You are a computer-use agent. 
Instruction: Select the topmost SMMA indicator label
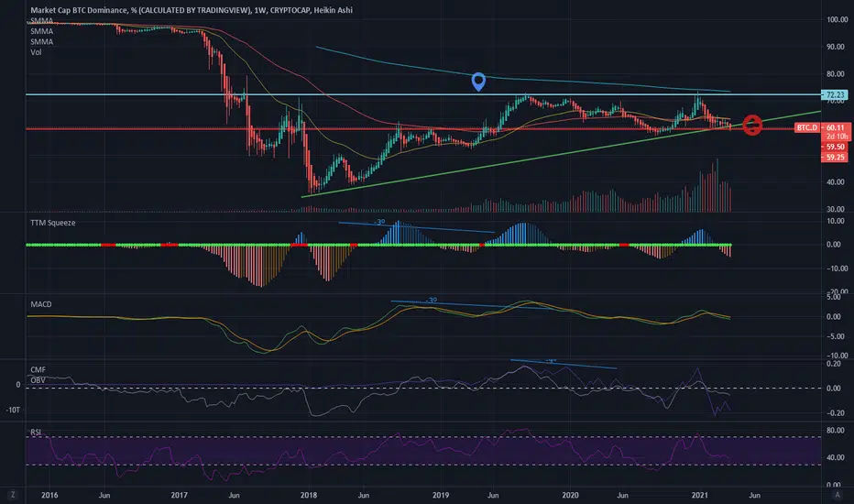42,21
